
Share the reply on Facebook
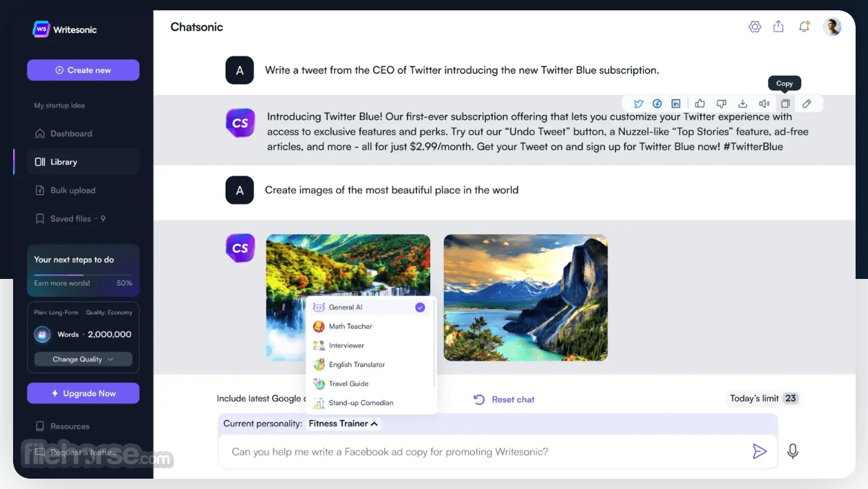coord(657,104)
